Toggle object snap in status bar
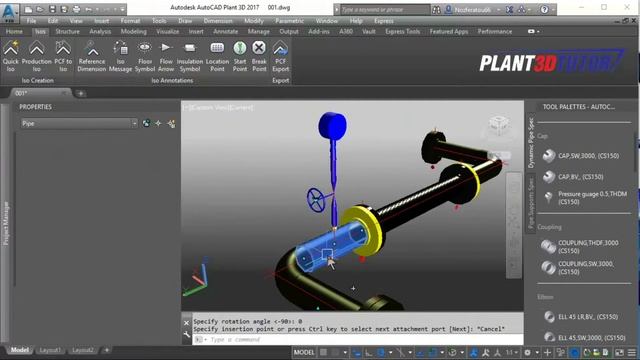This screenshot has width=640, height=360. 432,352
